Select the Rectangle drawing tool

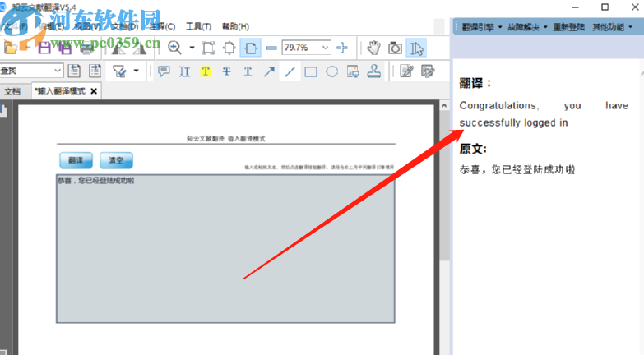(x=311, y=71)
